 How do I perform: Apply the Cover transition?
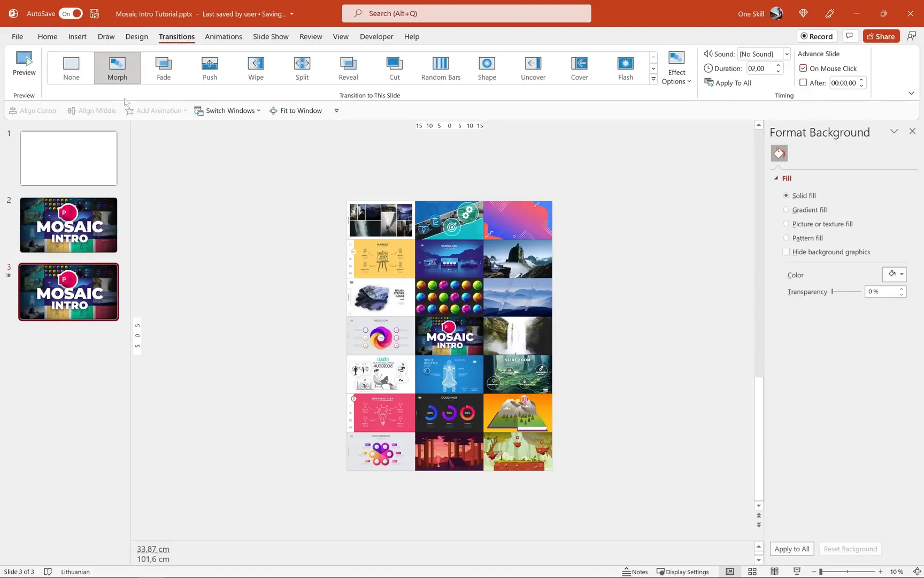pos(579,68)
